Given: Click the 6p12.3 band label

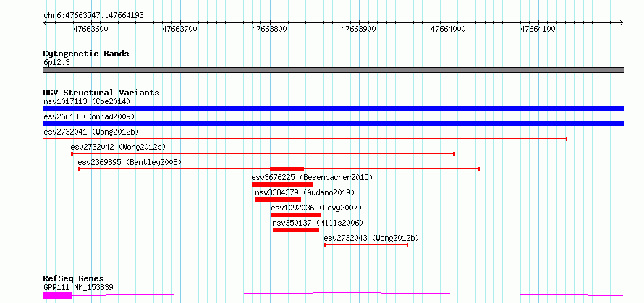Looking at the screenshot, I should point(56,62).
